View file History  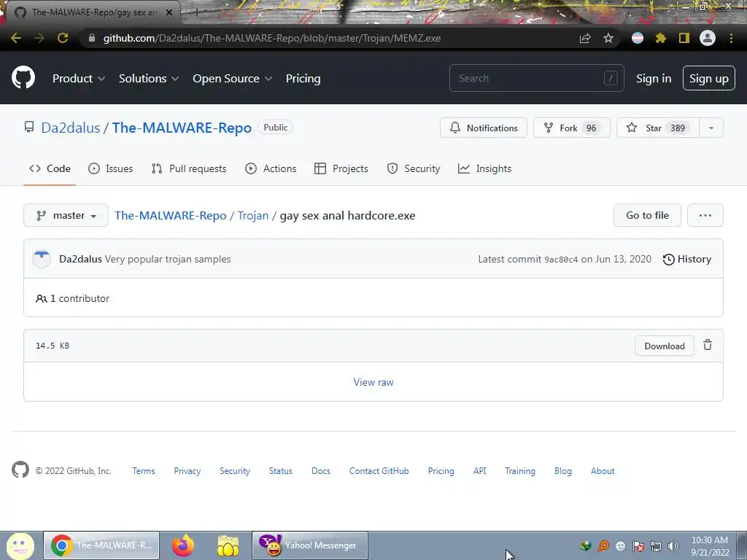687,259
